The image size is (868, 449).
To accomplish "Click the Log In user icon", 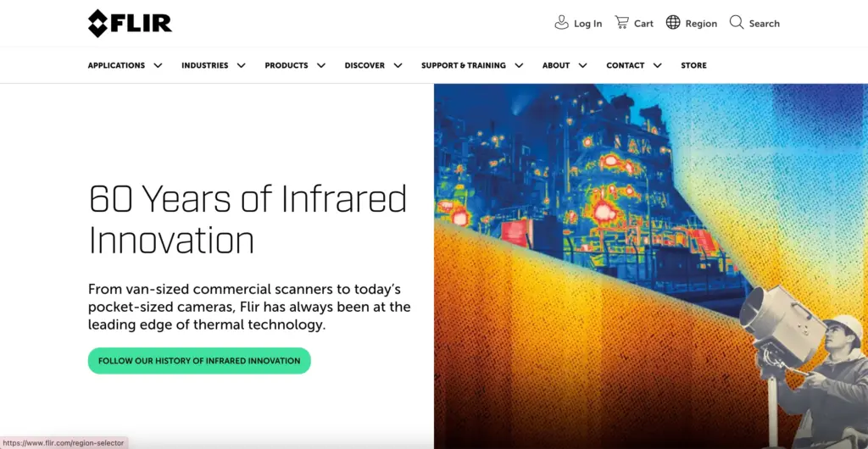I will click(561, 23).
